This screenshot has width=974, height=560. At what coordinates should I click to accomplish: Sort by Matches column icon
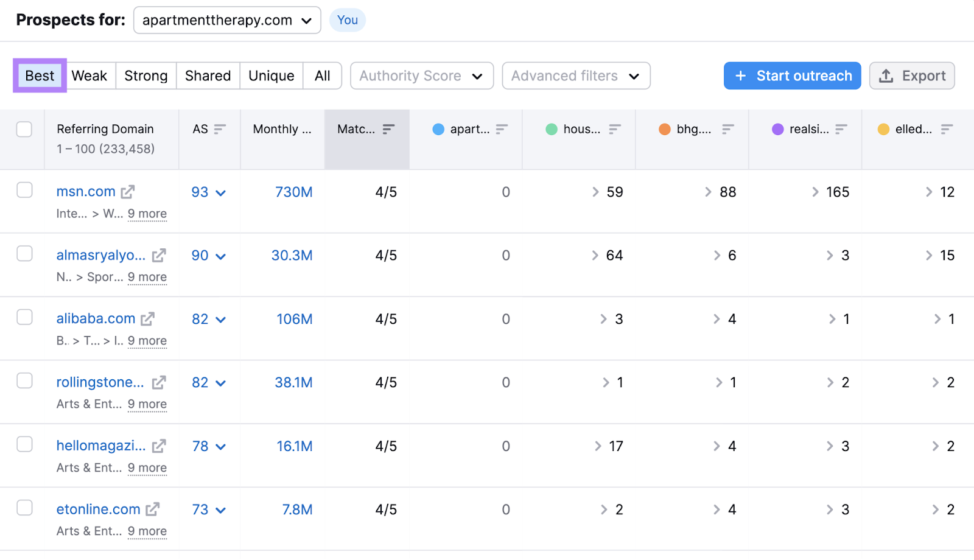pos(388,129)
